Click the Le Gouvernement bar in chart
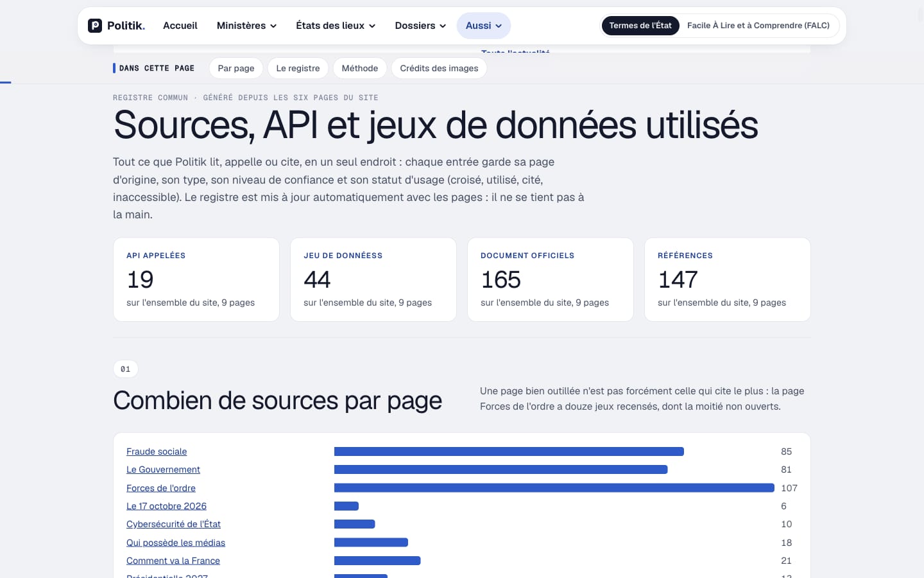924x578 pixels. pyautogui.click(x=501, y=469)
